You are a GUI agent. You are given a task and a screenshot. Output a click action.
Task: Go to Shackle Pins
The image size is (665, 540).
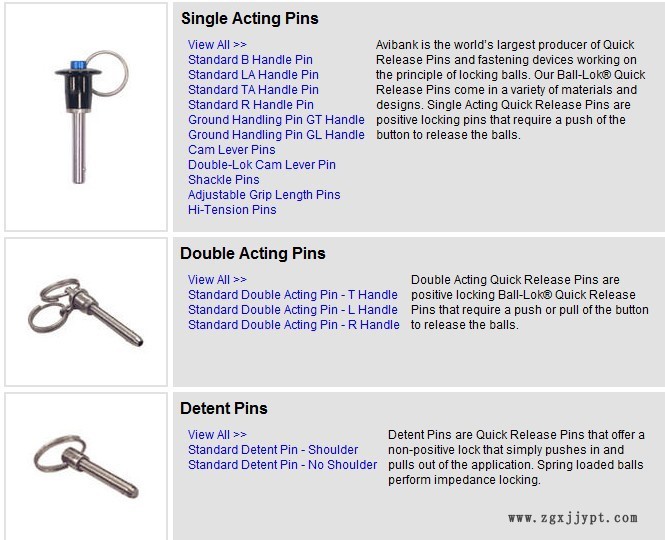[223, 180]
